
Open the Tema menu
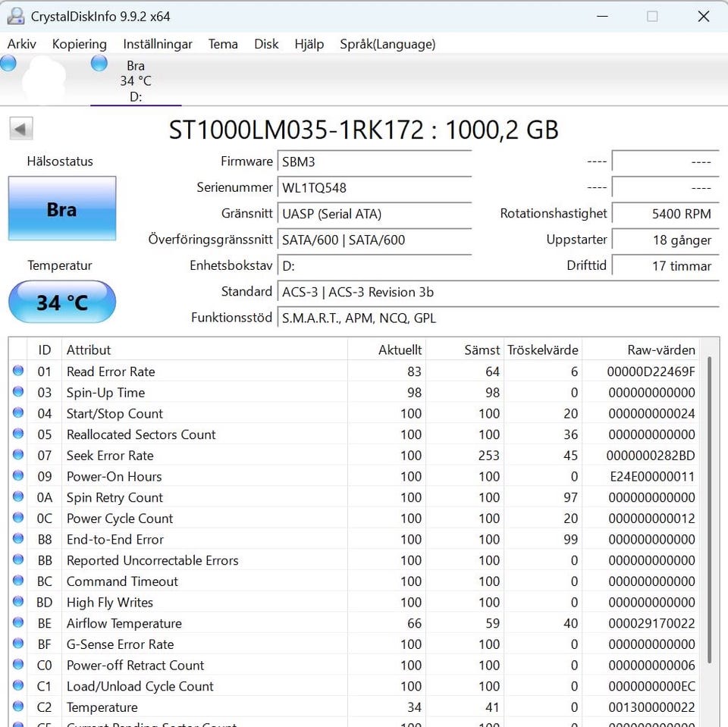(x=223, y=44)
